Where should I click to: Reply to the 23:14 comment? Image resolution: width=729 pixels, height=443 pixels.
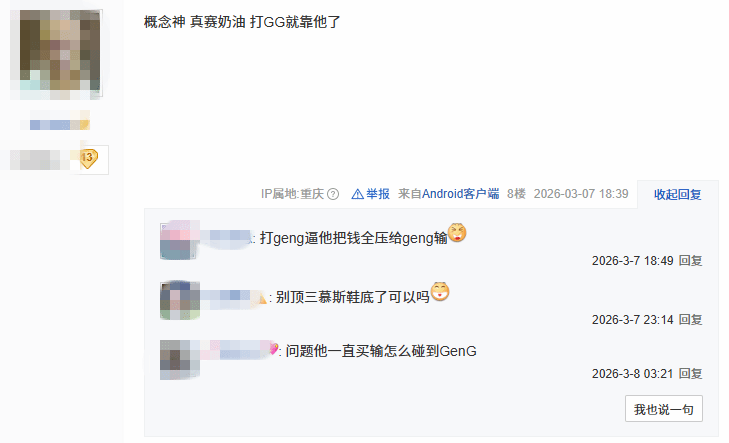tap(690, 320)
